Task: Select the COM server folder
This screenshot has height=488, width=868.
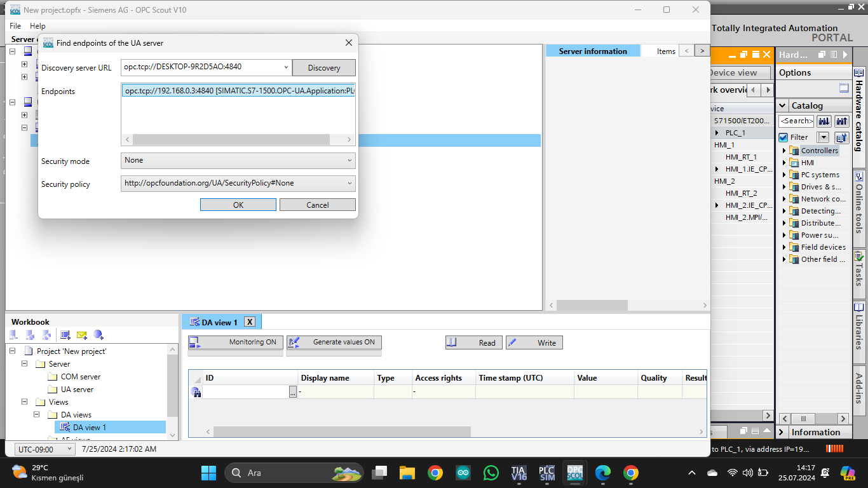Action: [74, 377]
